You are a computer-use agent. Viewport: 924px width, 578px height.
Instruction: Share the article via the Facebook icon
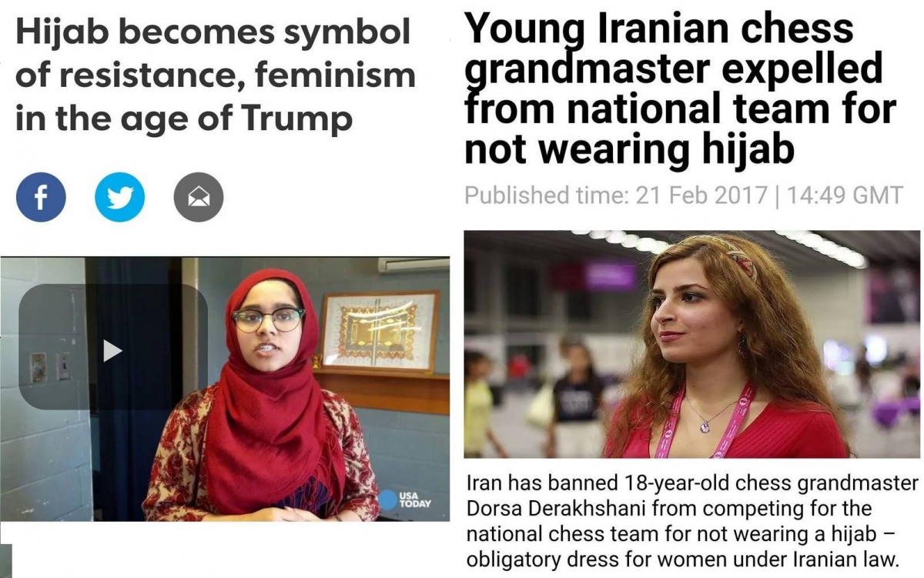(x=41, y=197)
